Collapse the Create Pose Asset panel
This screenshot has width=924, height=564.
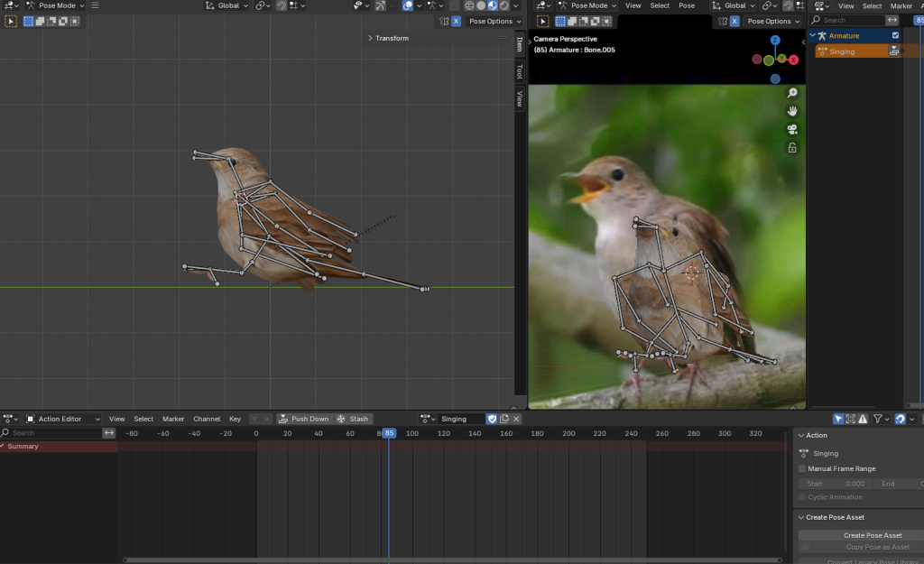pyautogui.click(x=835, y=517)
